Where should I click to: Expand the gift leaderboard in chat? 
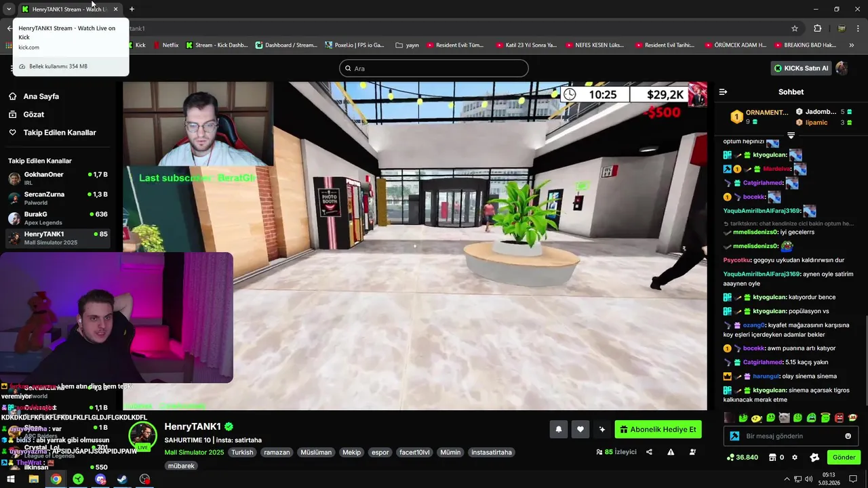[x=791, y=136]
